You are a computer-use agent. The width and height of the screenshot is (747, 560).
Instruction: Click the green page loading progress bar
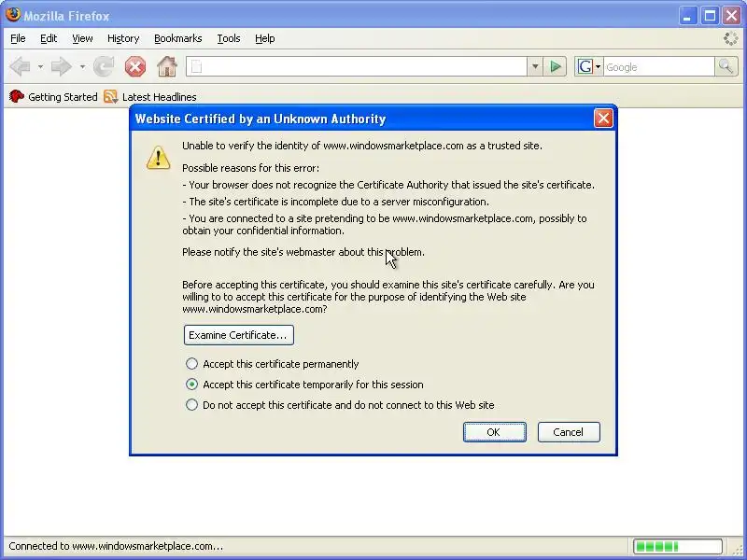click(678, 546)
